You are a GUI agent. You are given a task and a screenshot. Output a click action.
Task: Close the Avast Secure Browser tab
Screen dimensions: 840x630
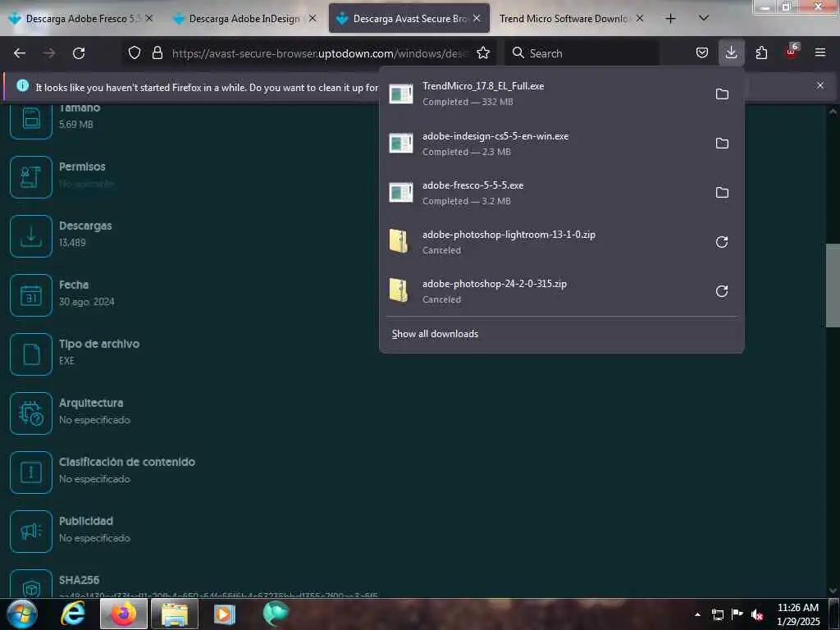pos(477,18)
